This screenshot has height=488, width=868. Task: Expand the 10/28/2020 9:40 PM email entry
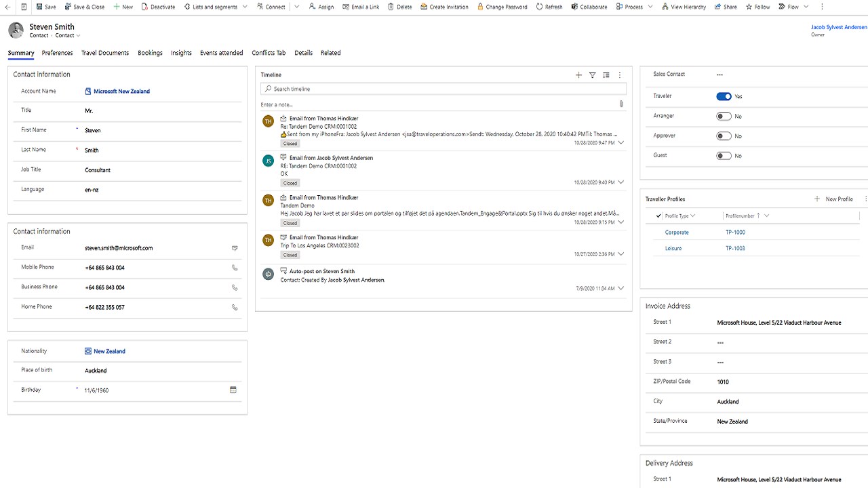pyautogui.click(x=620, y=182)
